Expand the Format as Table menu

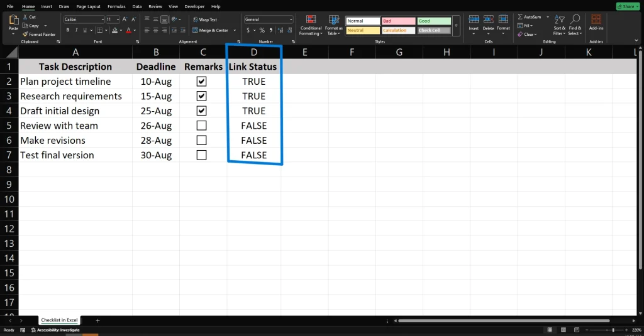point(333,25)
